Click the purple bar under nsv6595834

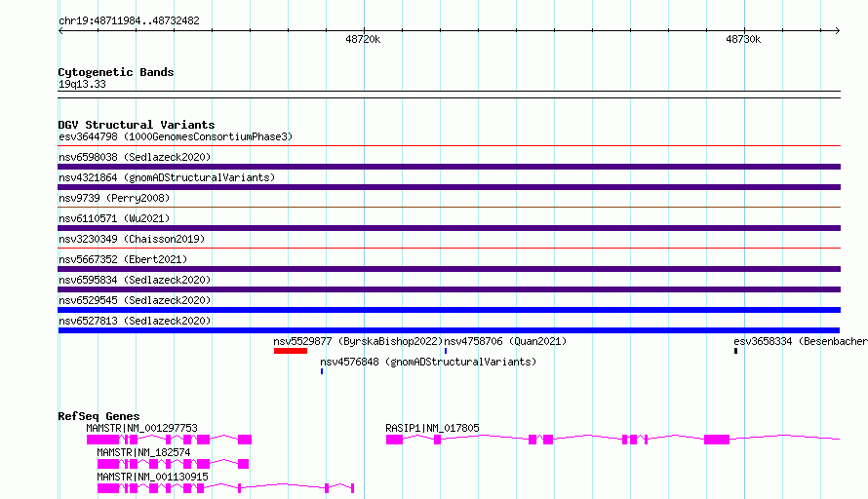[x=449, y=289]
